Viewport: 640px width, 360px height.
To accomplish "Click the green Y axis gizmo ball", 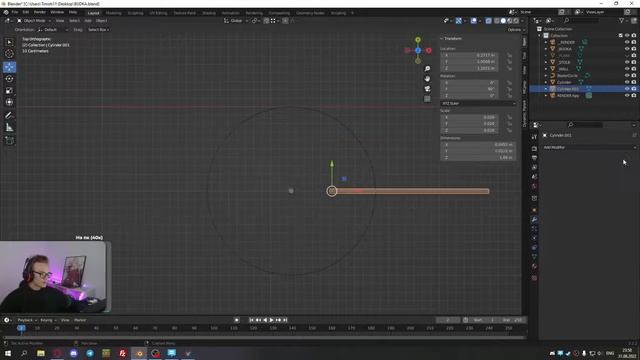I will (x=418, y=40).
